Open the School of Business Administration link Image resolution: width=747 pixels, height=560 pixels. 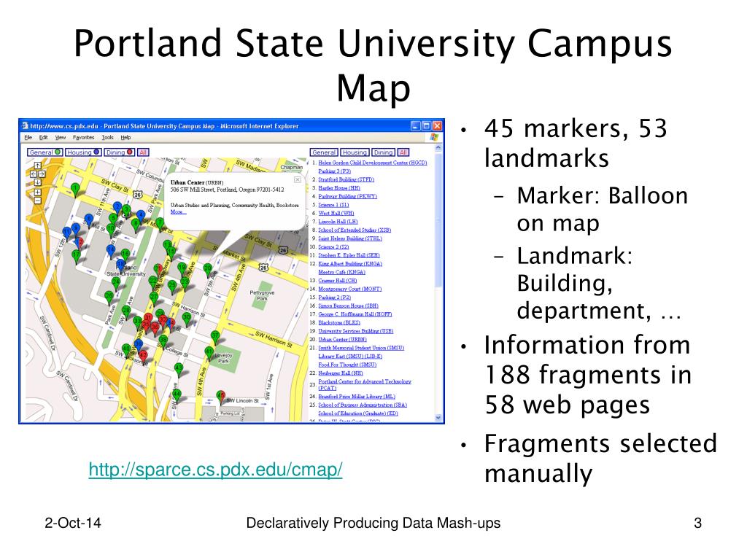pyautogui.click(x=363, y=405)
